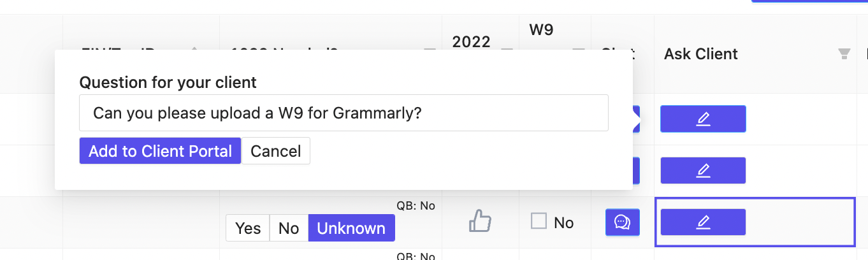Click the '2022' column header text
This screenshot has height=260, width=868.
pyautogui.click(x=471, y=42)
